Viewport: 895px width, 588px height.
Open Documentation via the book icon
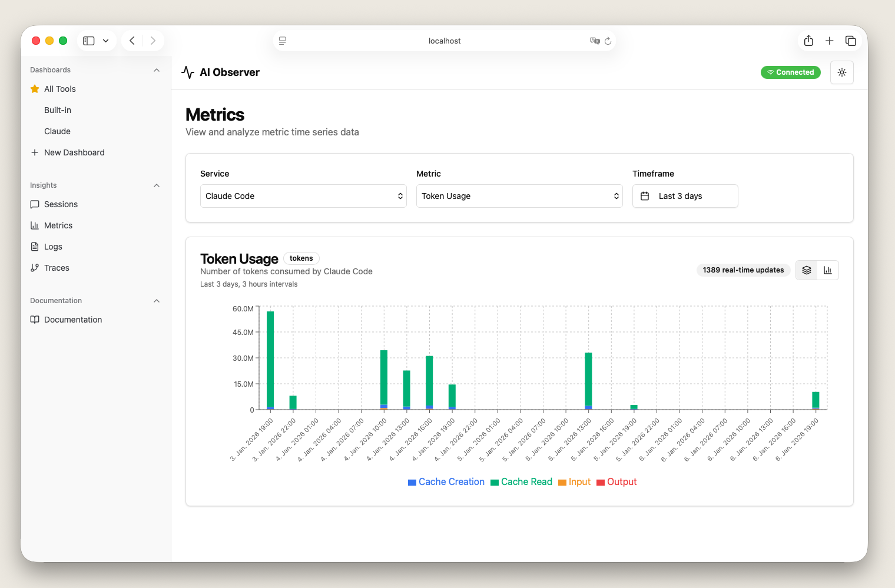point(35,320)
